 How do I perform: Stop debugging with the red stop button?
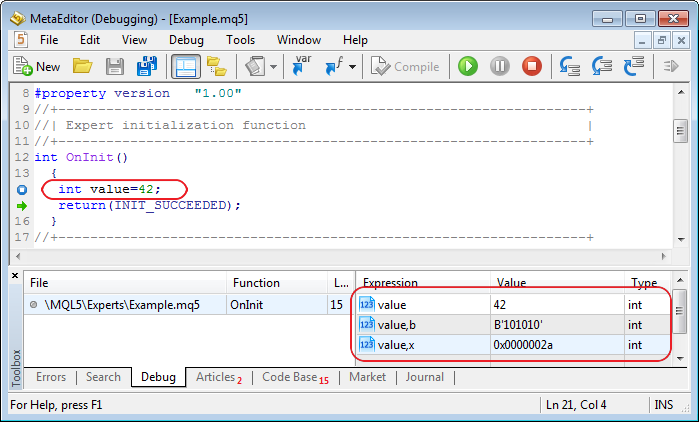pyautogui.click(x=532, y=66)
